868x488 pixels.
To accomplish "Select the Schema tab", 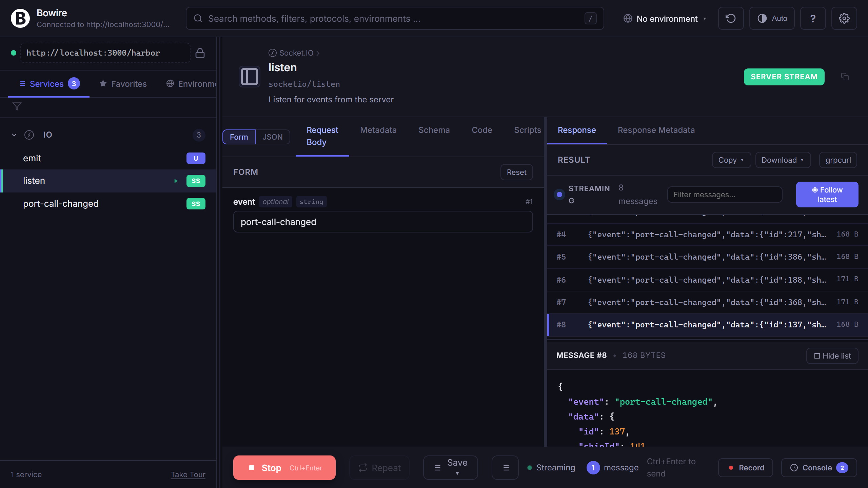I will pos(434,130).
